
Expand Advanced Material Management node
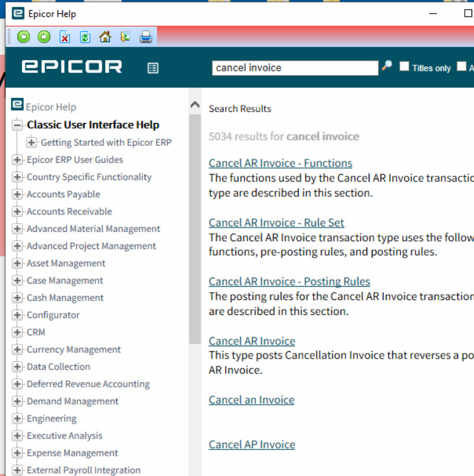tap(17, 229)
